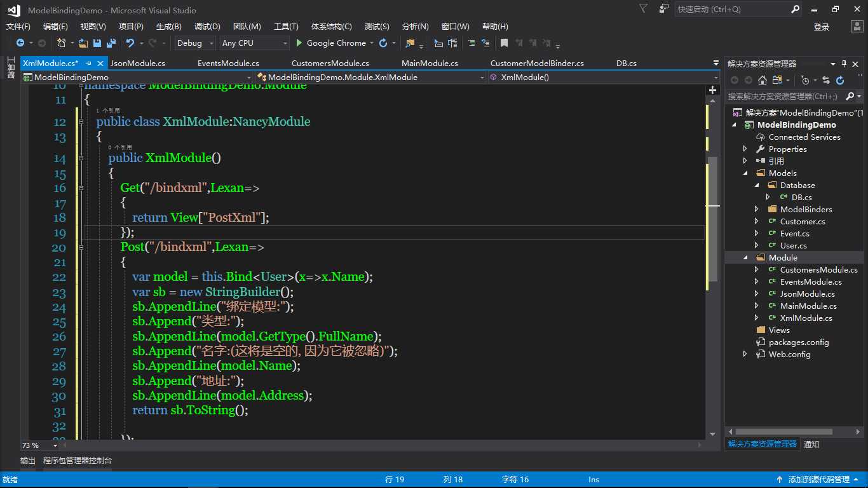Viewport: 868px width, 488px height.
Task: Click the Undo arrow in the toolbar
Action: pyautogui.click(x=130, y=43)
